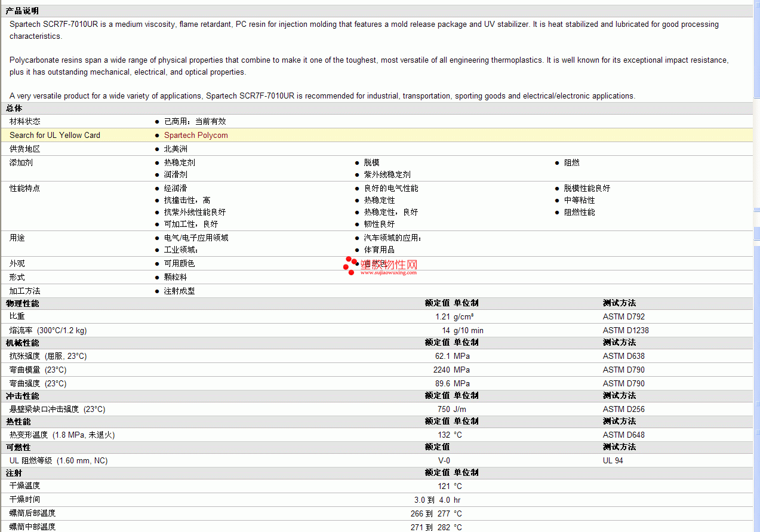Click the UL 94 test method
Screen dimensions: 760x532
point(613,460)
